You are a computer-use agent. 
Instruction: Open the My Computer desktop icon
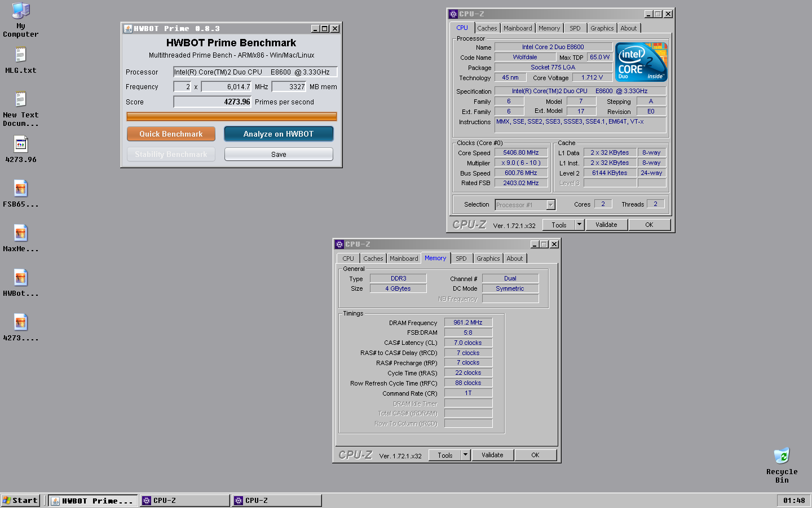click(21, 19)
